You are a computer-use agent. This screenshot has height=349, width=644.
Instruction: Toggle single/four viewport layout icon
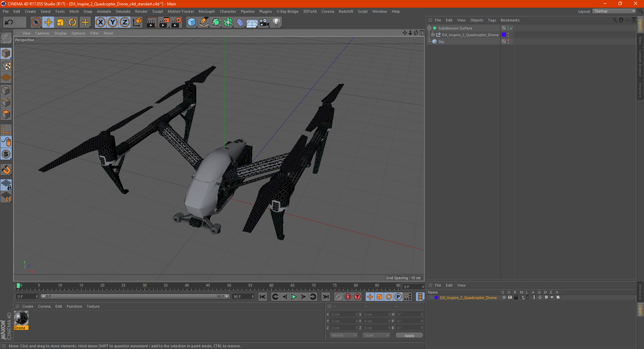coord(422,33)
